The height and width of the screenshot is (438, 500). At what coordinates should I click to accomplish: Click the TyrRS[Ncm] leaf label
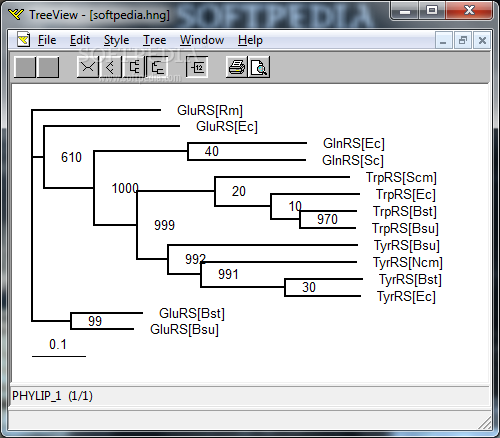tap(408, 263)
